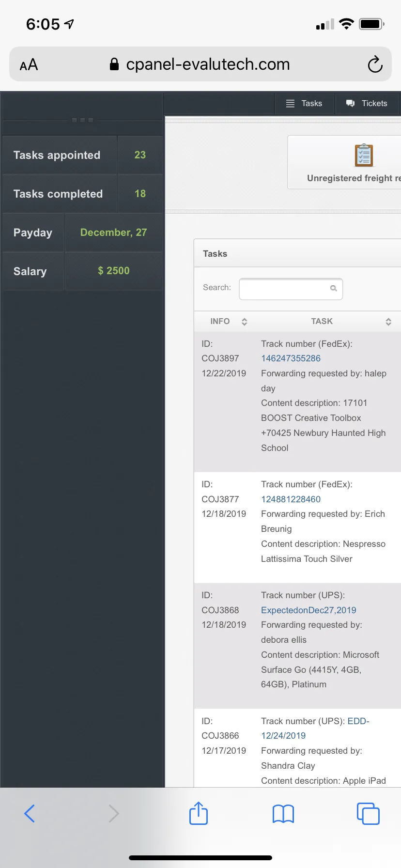The width and height of the screenshot is (401, 868).
Task: Open the AA text size menu
Action: tap(29, 64)
